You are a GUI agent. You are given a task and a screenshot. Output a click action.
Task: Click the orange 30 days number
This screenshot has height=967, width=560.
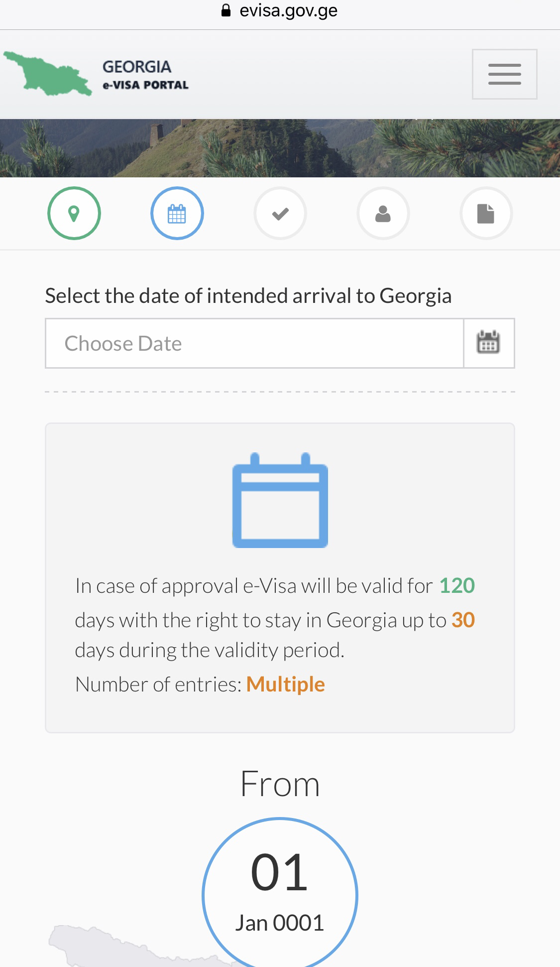tap(463, 620)
